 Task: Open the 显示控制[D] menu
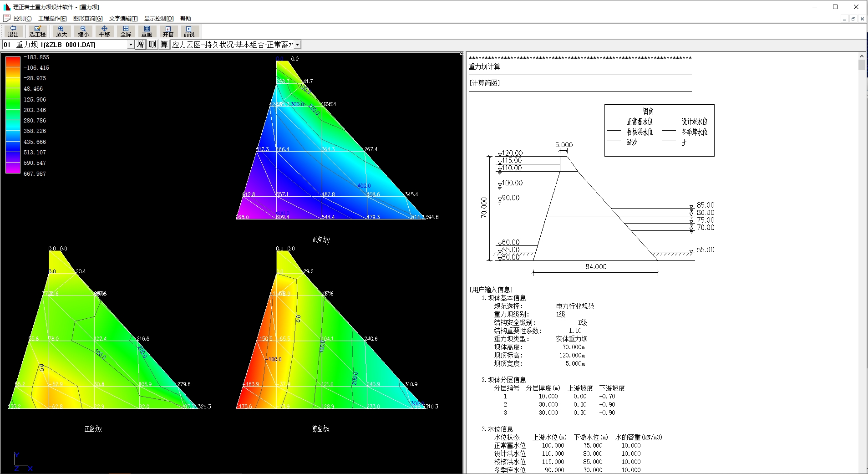coord(159,19)
